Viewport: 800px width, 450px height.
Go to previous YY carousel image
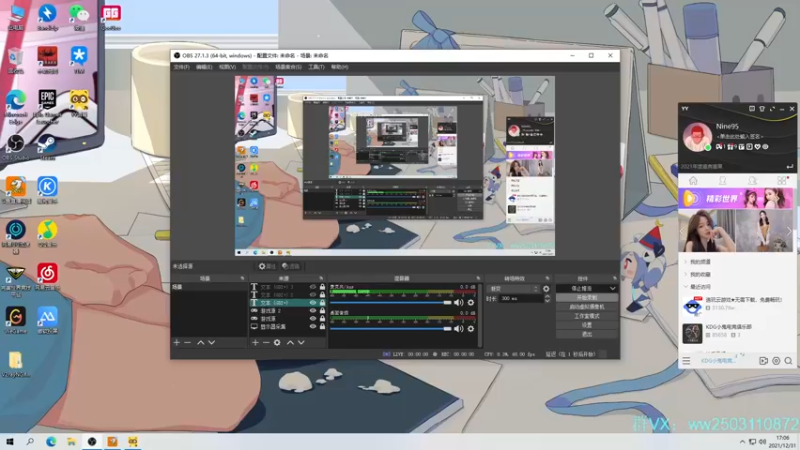tap(682, 231)
